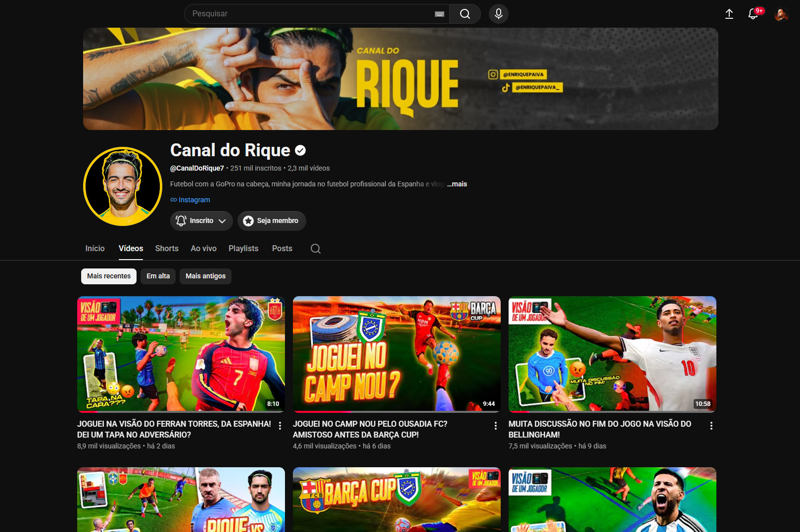Viewport: 800px width, 532px height.
Task: Click the 9:44 duration badge
Action: click(x=489, y=404)
